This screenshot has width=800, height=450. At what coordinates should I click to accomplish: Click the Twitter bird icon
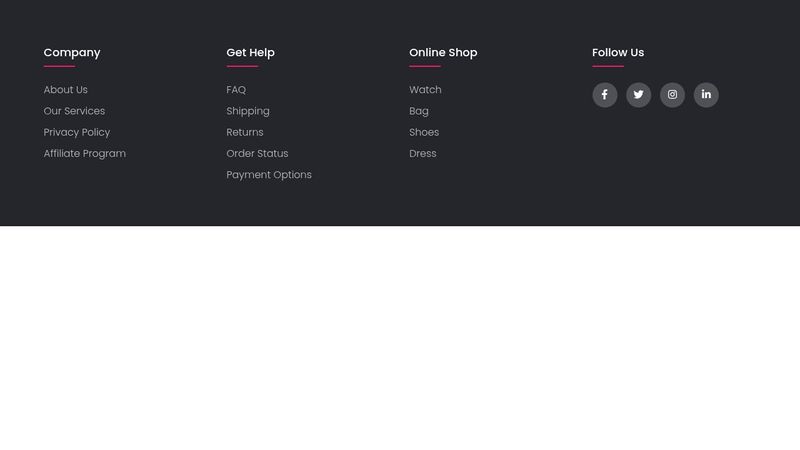[638, 95]
